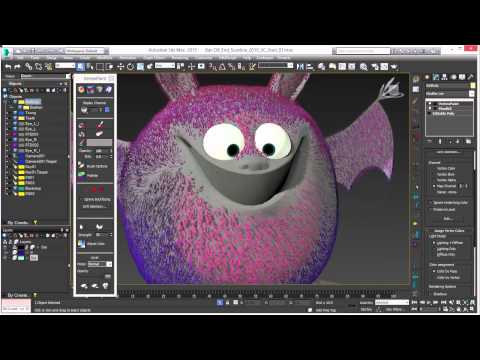
Task: Click the Undo arrow in main toolbar
Action: 8,67
